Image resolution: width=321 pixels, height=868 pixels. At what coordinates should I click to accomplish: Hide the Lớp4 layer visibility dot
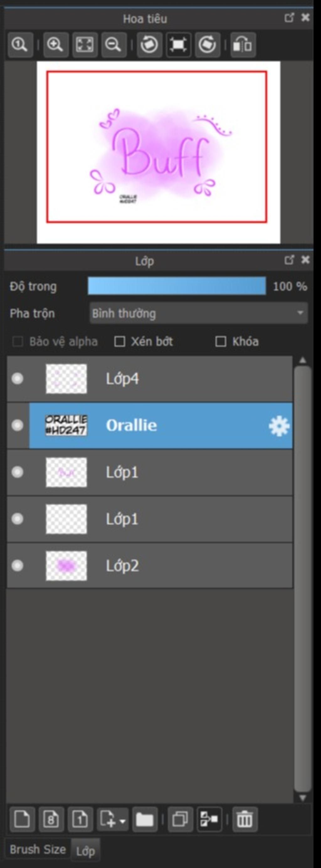coord(18,379)
